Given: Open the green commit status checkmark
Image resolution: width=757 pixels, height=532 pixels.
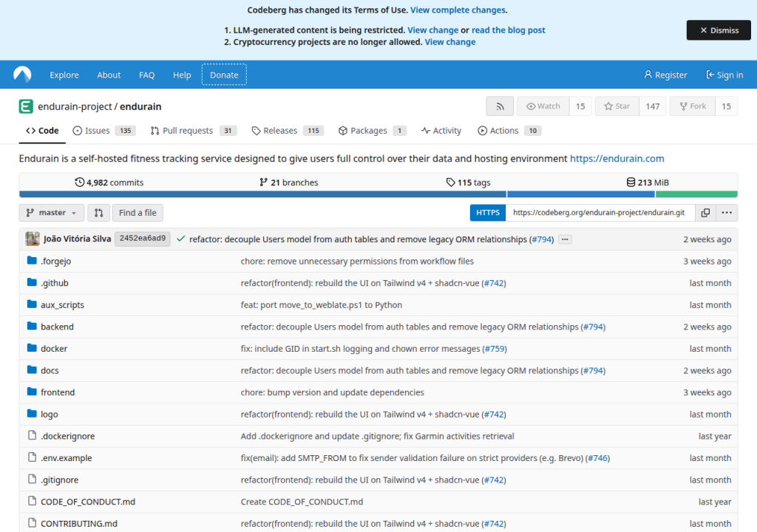Looking at the screenshot, I should (181, 239).
